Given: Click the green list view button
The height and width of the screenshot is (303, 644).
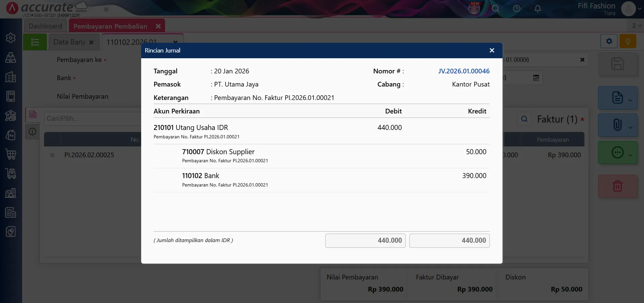Looking at the screenshot, I should pyautogui.click(x=35, y=42).
